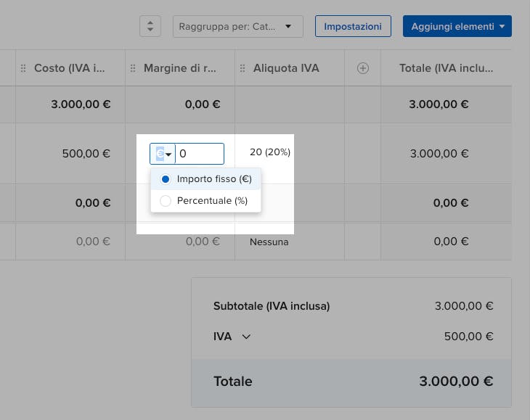Image resolution: width=530 pixels, height=420 pixels.
Task: Open the euro unit selector dropdown
Action: [x=163, y=154]
